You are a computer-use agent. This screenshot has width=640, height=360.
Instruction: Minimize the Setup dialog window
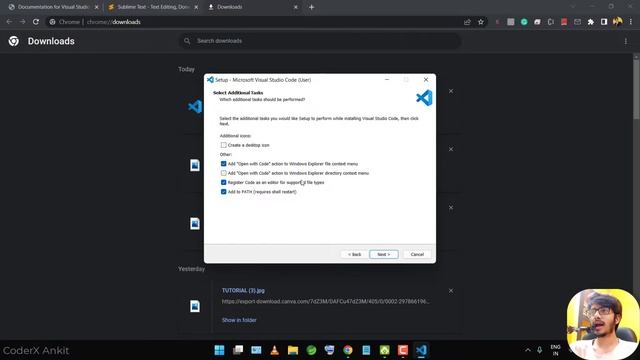click(x=387, y=80)
